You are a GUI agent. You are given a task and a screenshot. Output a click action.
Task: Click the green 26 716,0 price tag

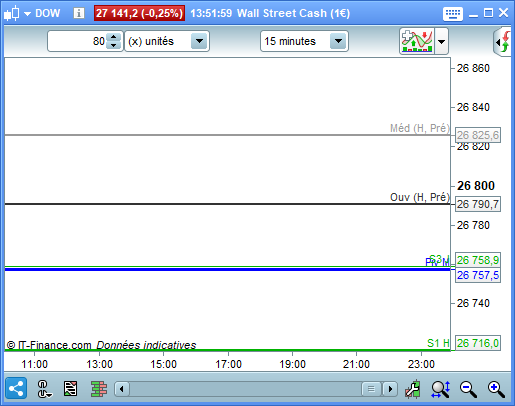(478, 343)
